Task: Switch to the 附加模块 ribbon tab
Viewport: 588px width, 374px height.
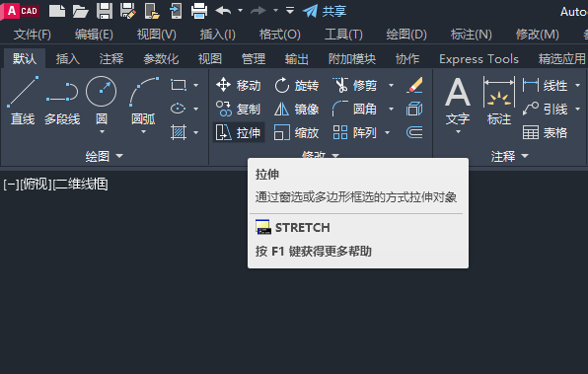Action: point(352,59)
